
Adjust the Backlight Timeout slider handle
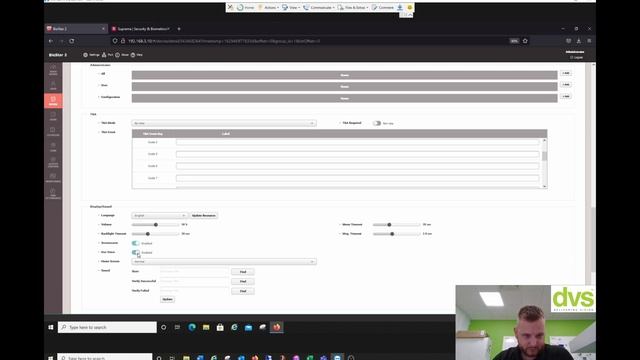tap(148, 234)
